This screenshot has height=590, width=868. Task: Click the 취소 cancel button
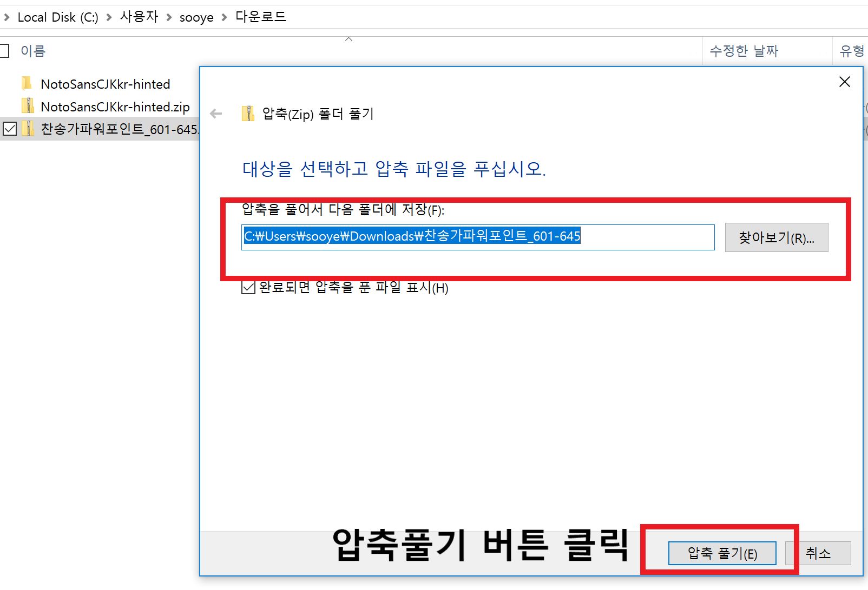coord(818,553)
